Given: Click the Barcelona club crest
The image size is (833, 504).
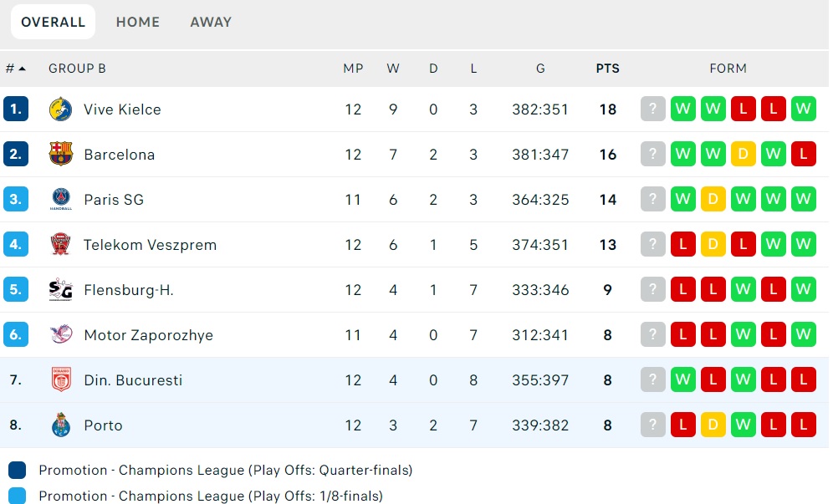Looking at the screenshot, I should pos(60,155).
